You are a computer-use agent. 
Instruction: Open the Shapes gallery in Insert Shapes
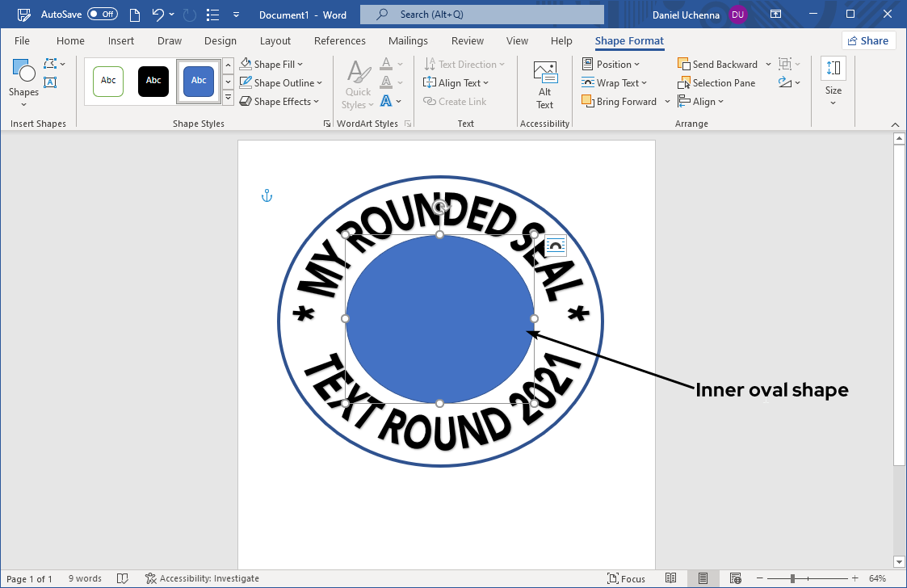click(23, 77)
